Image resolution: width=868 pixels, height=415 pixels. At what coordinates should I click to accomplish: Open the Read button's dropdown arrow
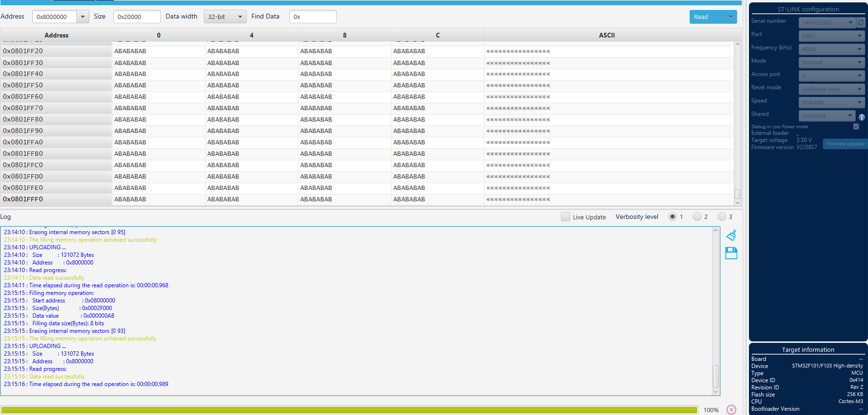[x=730, y=17]
